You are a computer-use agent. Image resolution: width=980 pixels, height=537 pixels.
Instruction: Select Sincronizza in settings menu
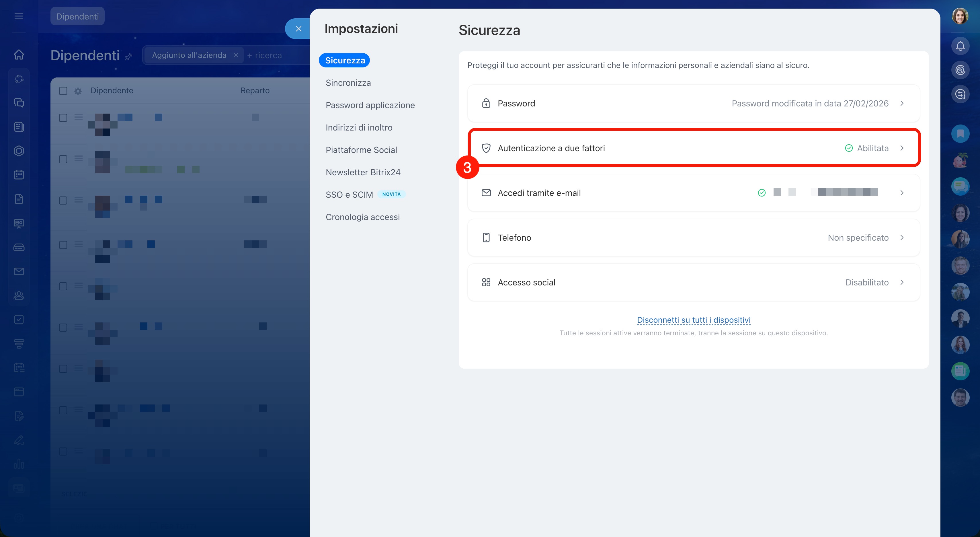348,83
